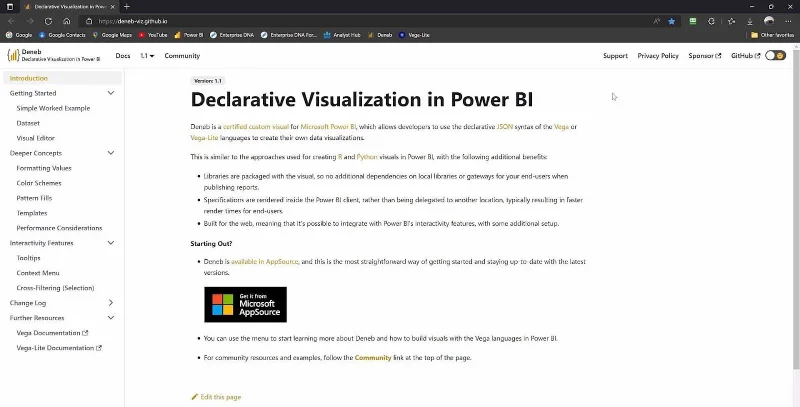Open the GitHub external link

click(x=745, y=56)
